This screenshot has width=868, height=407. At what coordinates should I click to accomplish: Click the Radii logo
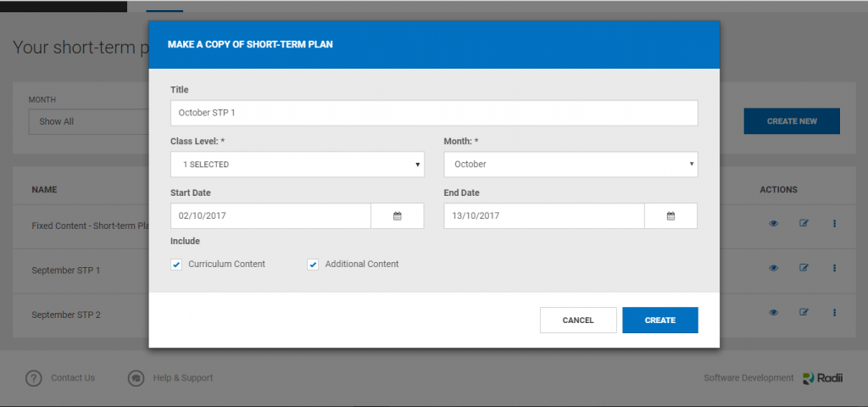coord(821,378)
